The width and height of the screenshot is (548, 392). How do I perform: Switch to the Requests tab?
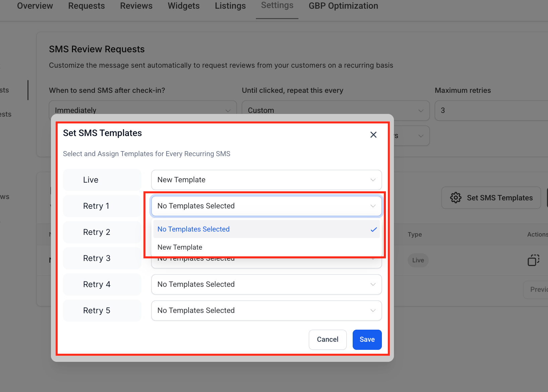point(86,6)
